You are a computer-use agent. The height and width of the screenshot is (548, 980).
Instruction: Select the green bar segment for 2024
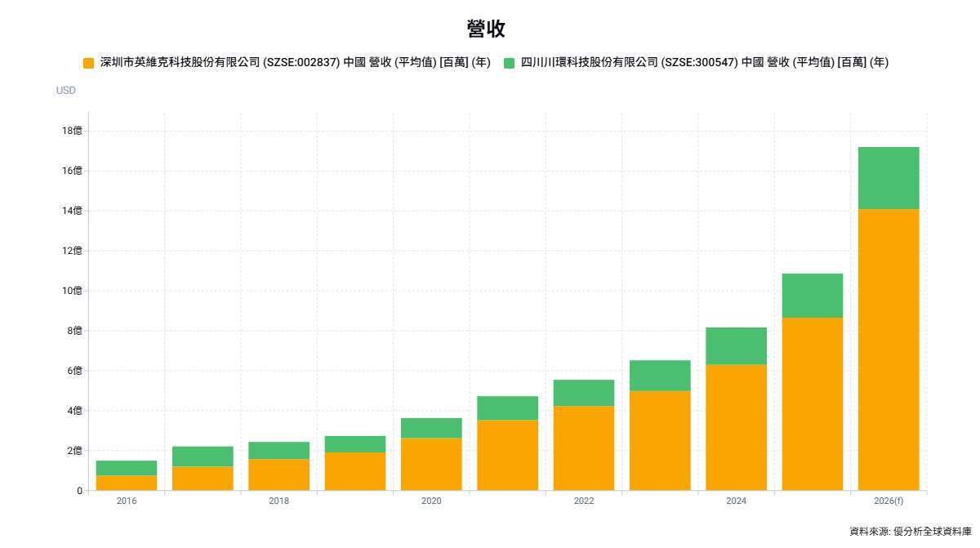736,345
